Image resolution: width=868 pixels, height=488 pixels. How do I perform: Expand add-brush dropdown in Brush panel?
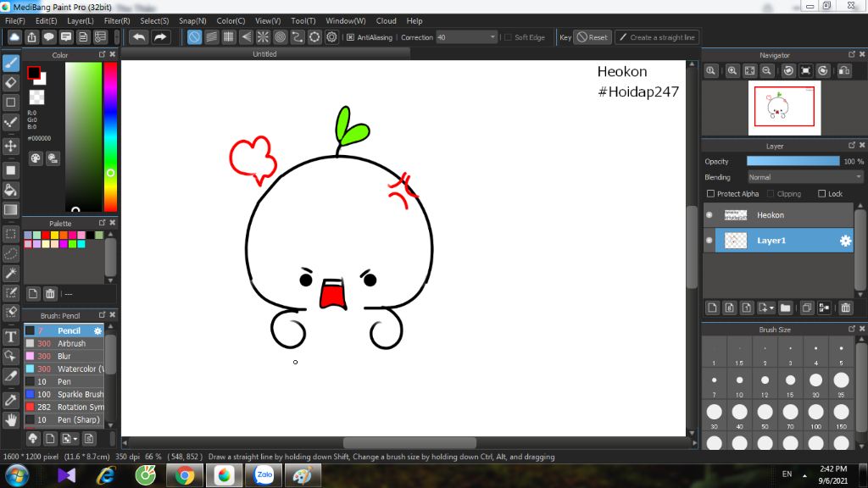coord(75,439)
